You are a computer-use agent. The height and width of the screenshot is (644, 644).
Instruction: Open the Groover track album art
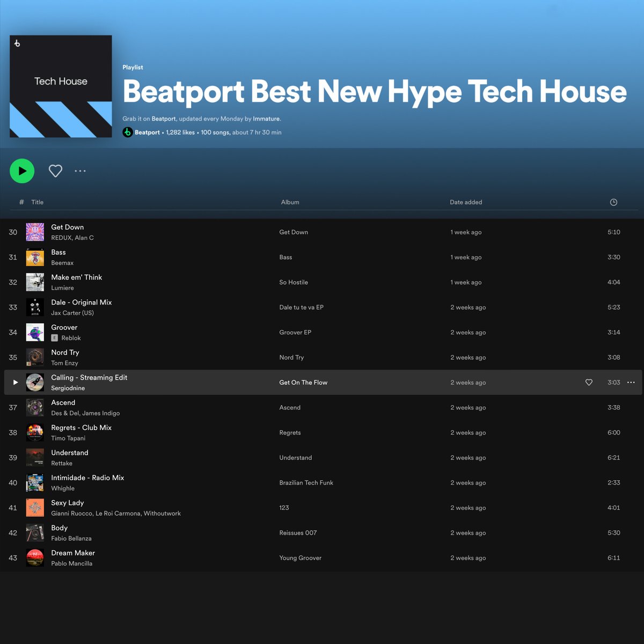coord(35,332)
